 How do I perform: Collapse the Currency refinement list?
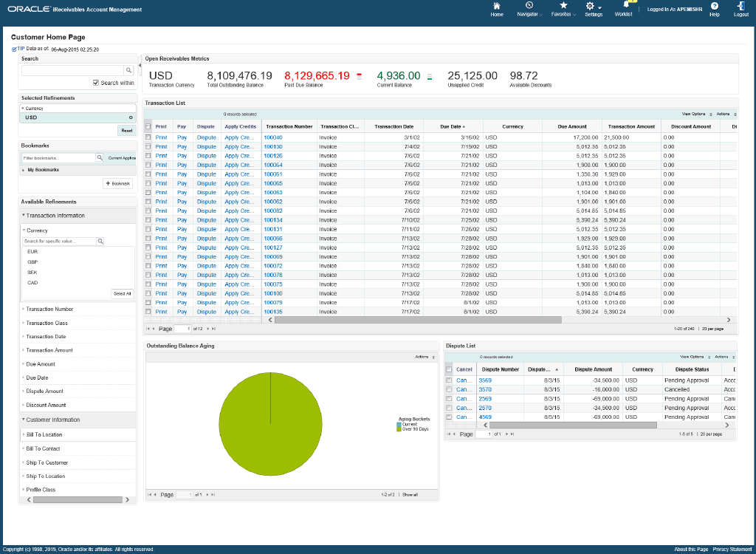[x=24, y=230]
